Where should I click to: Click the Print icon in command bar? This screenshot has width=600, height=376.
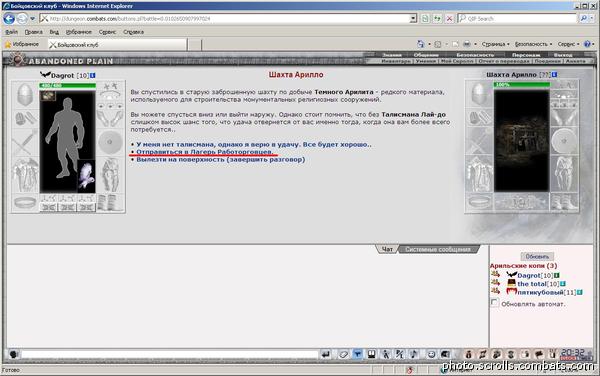point(466,44)
